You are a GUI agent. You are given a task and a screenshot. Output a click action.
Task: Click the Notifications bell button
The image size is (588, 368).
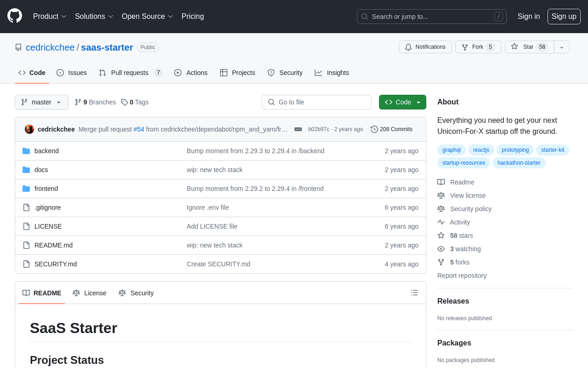425,47
